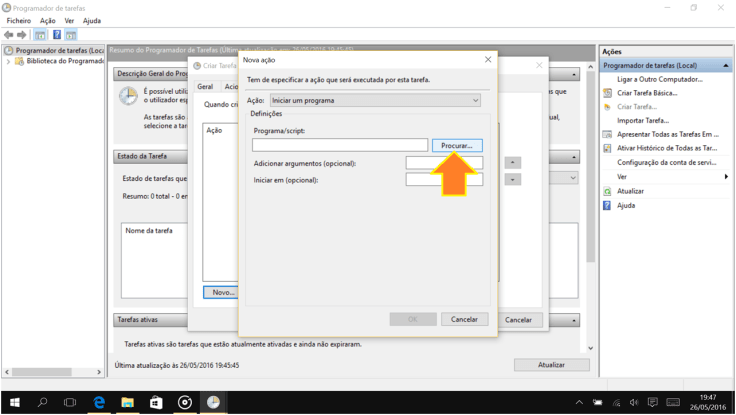Collapse the Programador de tarefas (Local) actions section
Viewport: 736px width, 415px height.
[x=726, y=65]
